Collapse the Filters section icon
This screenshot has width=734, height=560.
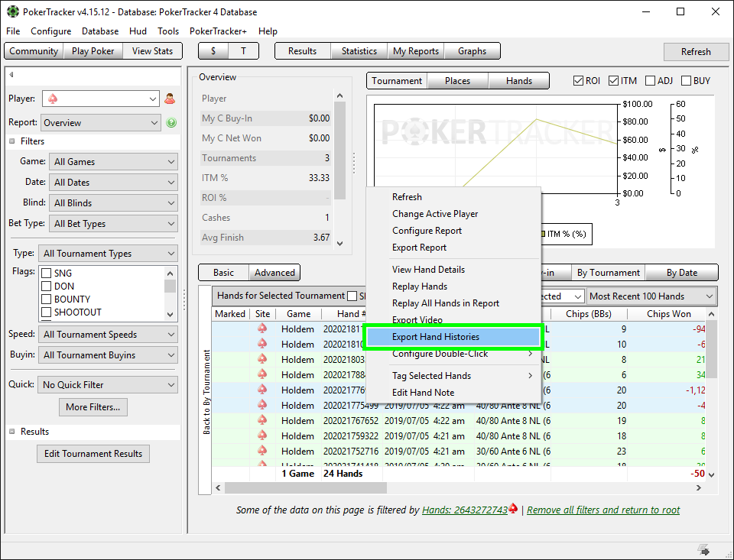12,141
